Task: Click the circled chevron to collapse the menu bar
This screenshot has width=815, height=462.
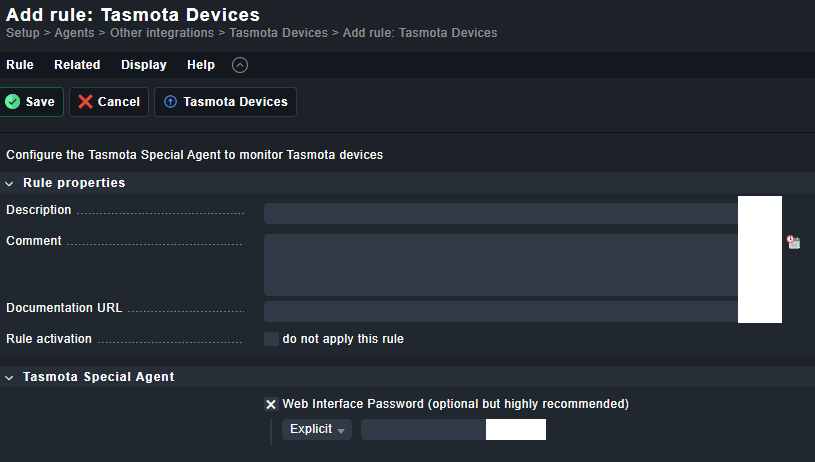Action: pyautogui.click(x=239, y=65)
